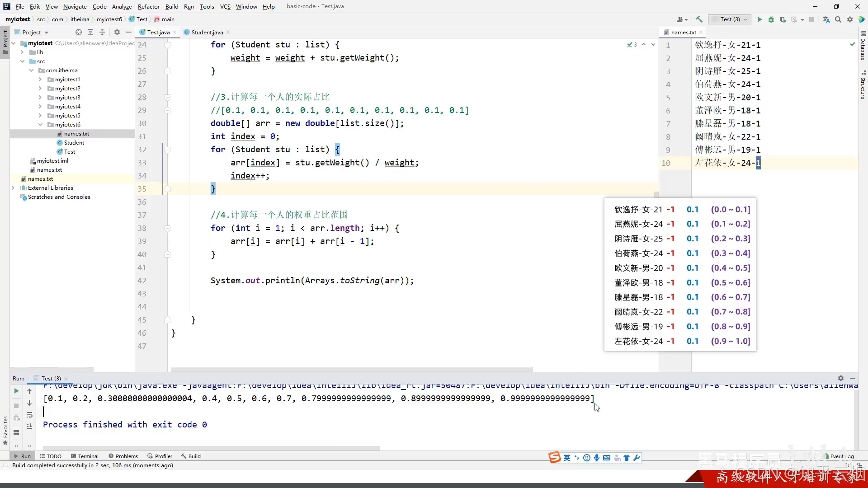Build project with hammer icon
The image size is (868, 488).
click(x=699, y=19)
